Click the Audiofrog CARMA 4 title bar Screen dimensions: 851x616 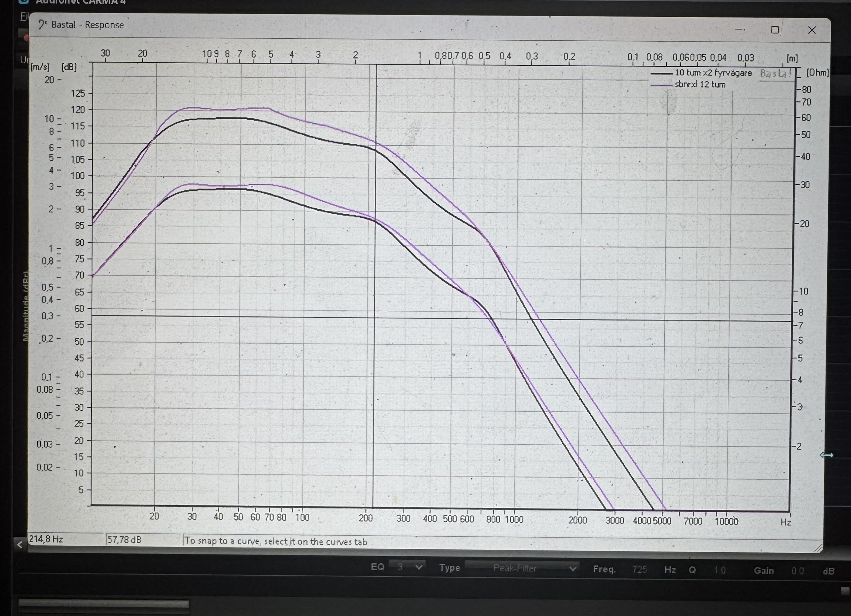pyautogui.click(x=81, y=2)
